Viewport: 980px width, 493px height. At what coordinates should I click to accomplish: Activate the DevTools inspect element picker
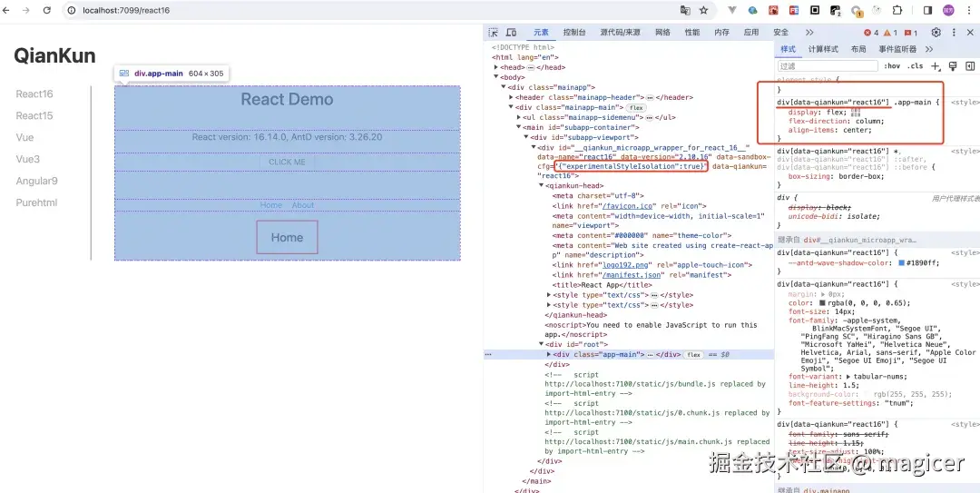(493, 33)
